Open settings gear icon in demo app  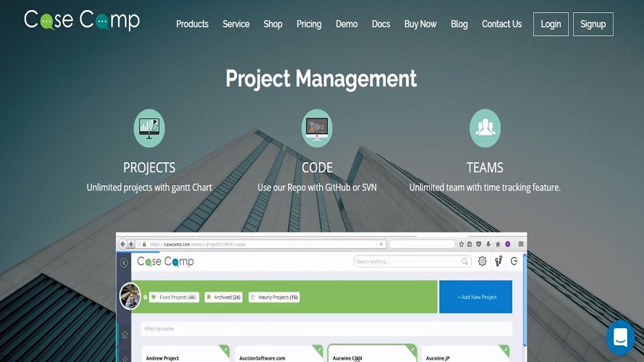pos(482,261)
